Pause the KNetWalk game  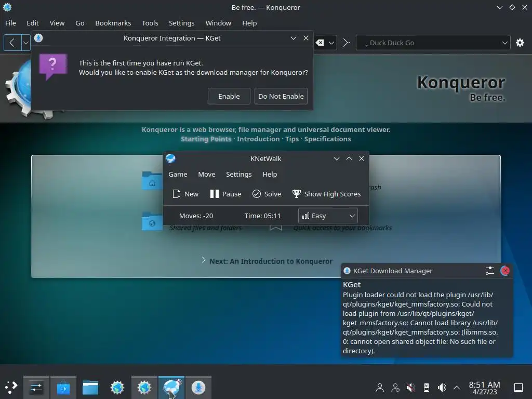click(x=225, y=194)
